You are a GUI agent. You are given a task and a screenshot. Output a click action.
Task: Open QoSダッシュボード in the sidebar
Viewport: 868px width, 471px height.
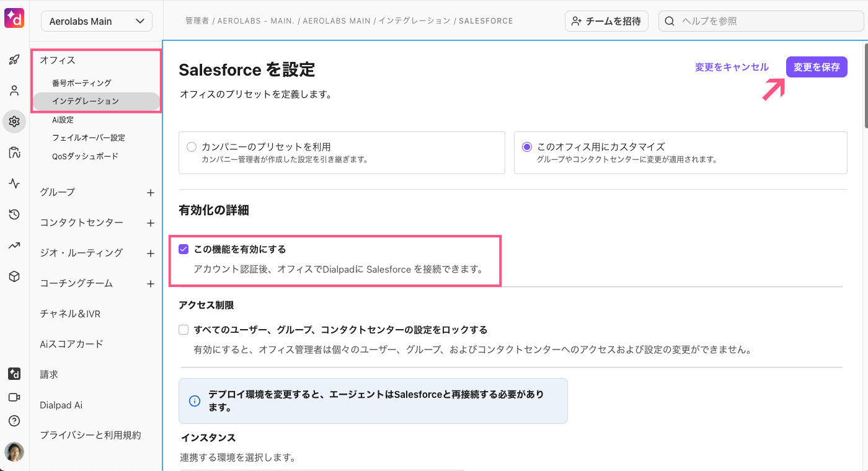point(85,156)
